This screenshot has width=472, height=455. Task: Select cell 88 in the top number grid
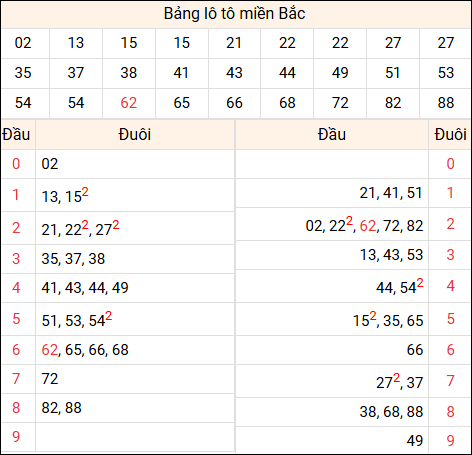(446, 103)
